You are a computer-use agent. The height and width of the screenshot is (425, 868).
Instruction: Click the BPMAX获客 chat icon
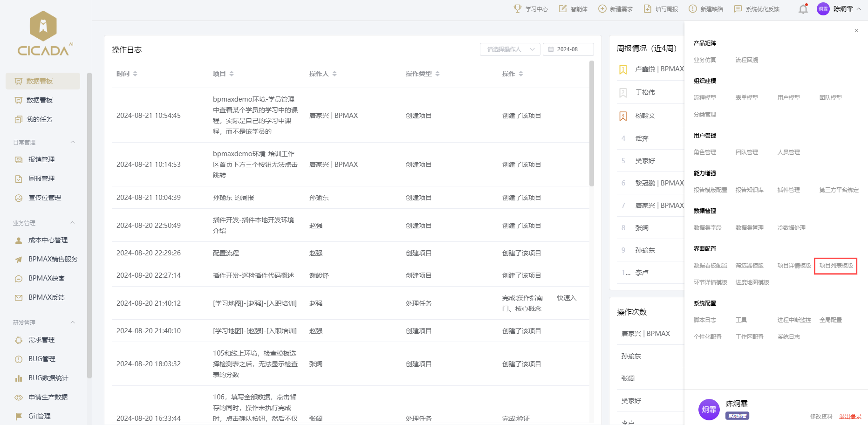point(19,279)
